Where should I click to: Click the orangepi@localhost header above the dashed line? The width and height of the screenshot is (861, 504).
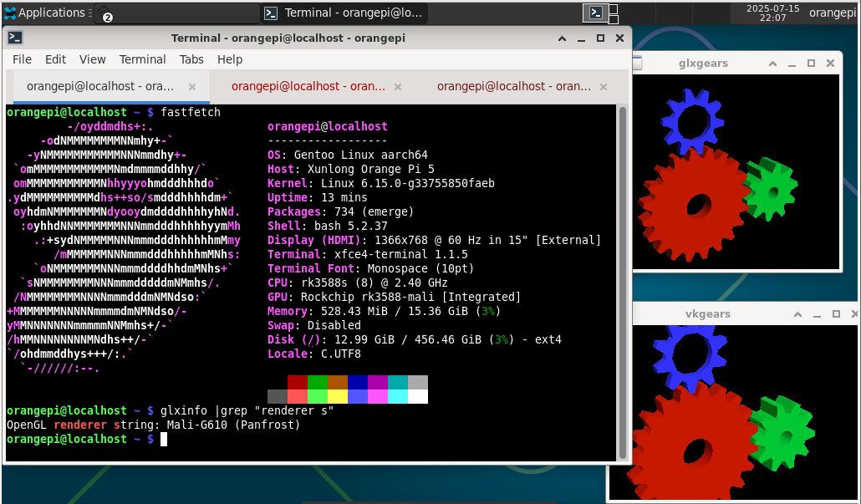328,126
